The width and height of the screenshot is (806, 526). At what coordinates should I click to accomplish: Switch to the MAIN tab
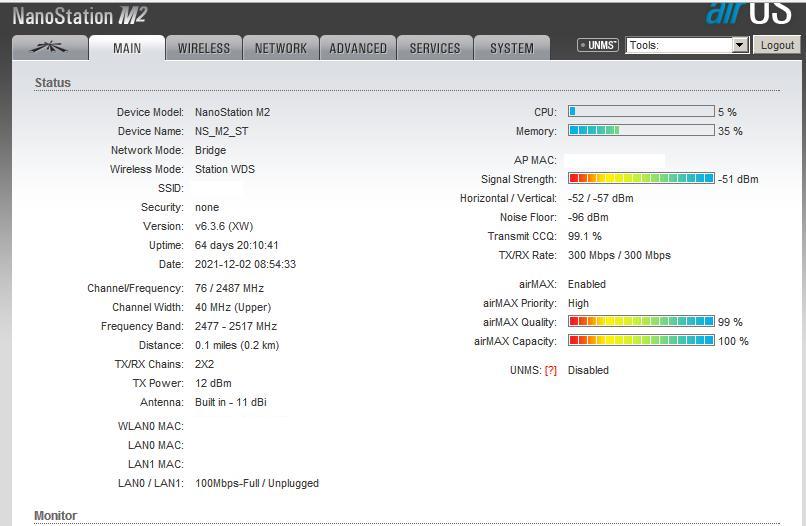coord(127,48)
